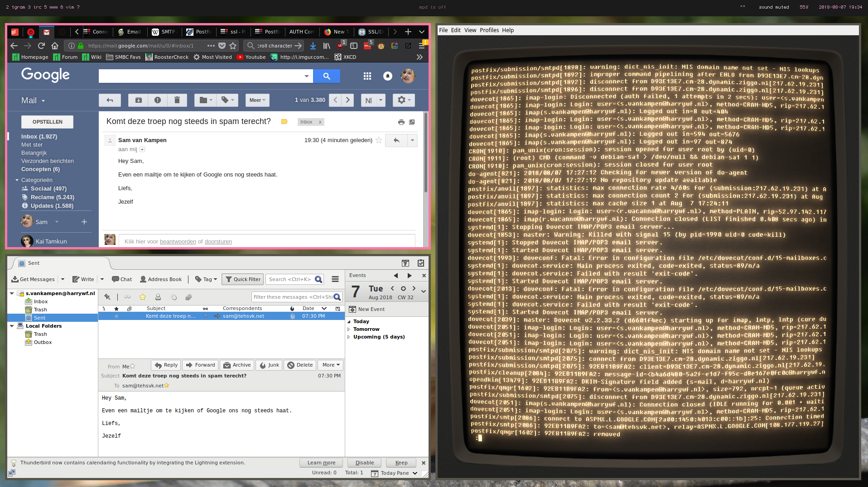
Task: Collapse the s.vankampen@harrywf.nl account tree
Action: (x=12, y=293)
